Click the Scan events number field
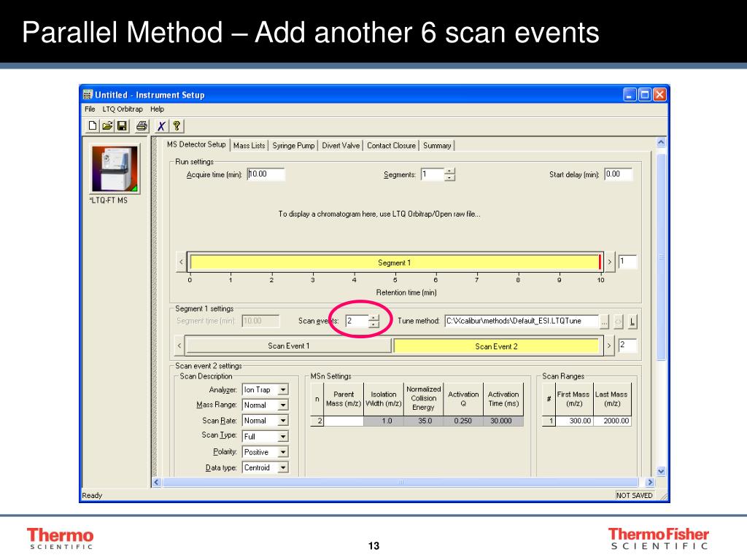747x560 pixels. (x=357, y=321)
